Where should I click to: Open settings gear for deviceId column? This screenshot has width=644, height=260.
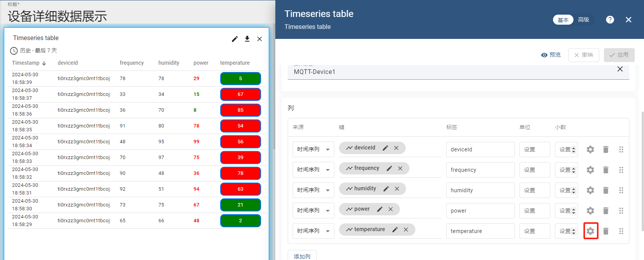[590, 149]
